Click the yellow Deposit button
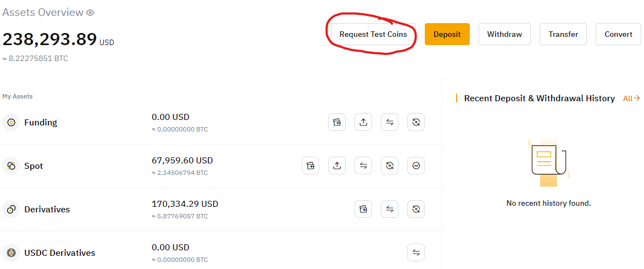644x269 pixels. pos(447,34)
